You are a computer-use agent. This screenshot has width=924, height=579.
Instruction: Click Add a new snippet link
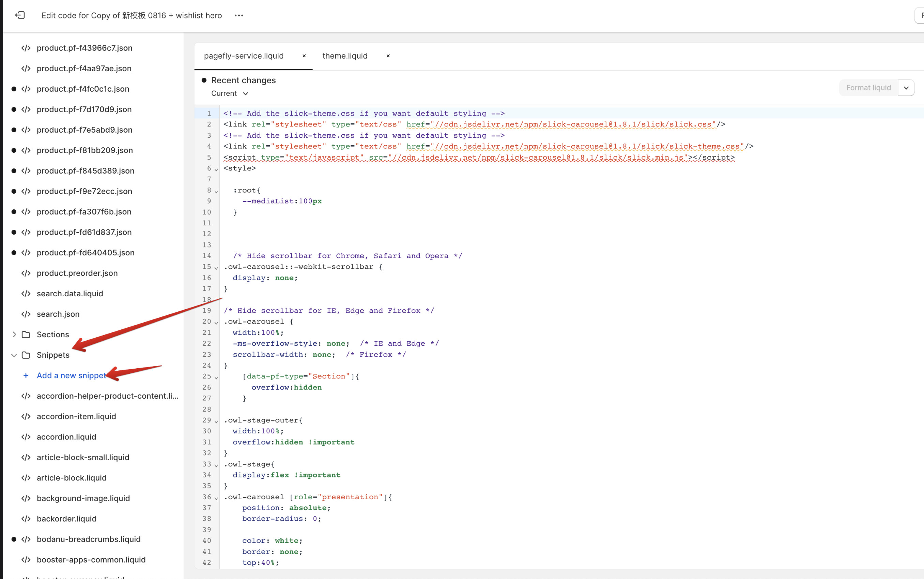point(71,375)
